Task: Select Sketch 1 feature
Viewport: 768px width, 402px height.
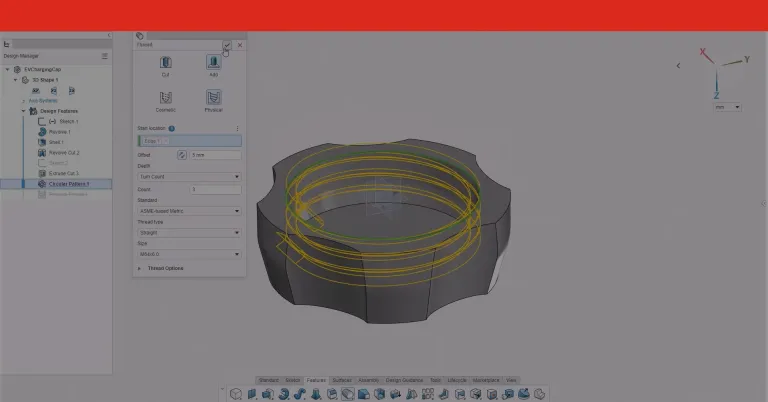Action: coord(69,121)
